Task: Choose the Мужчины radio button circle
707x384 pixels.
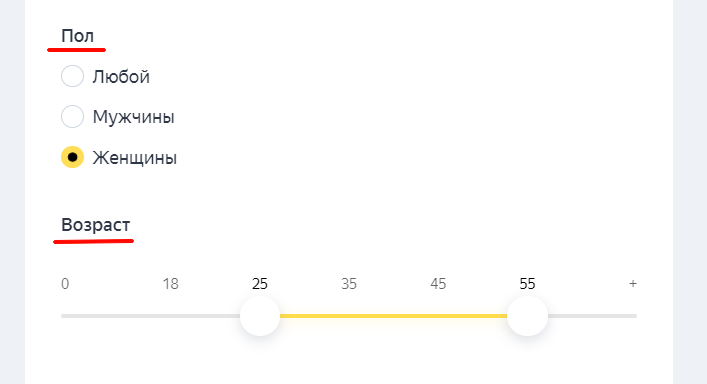Action: 72,117
